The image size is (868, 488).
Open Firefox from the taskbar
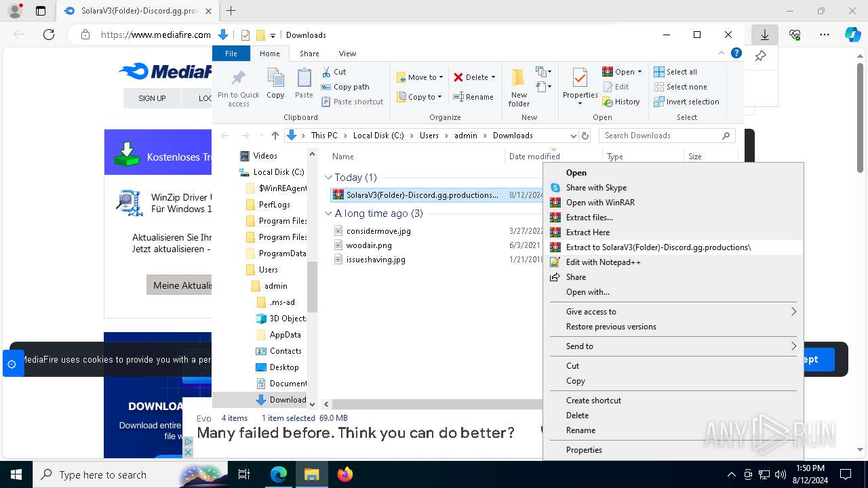tap(345, 474)
